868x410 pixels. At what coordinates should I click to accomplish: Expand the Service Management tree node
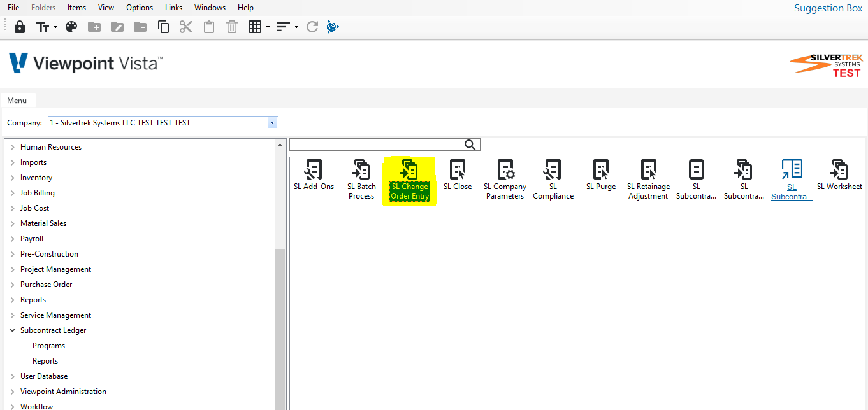click(x=13, y=315)
